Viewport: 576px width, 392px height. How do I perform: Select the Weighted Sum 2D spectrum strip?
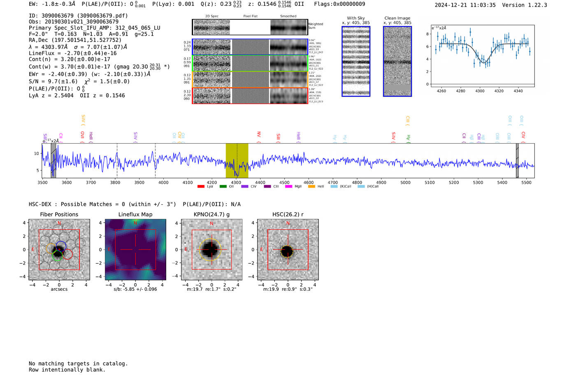[250, 27]
